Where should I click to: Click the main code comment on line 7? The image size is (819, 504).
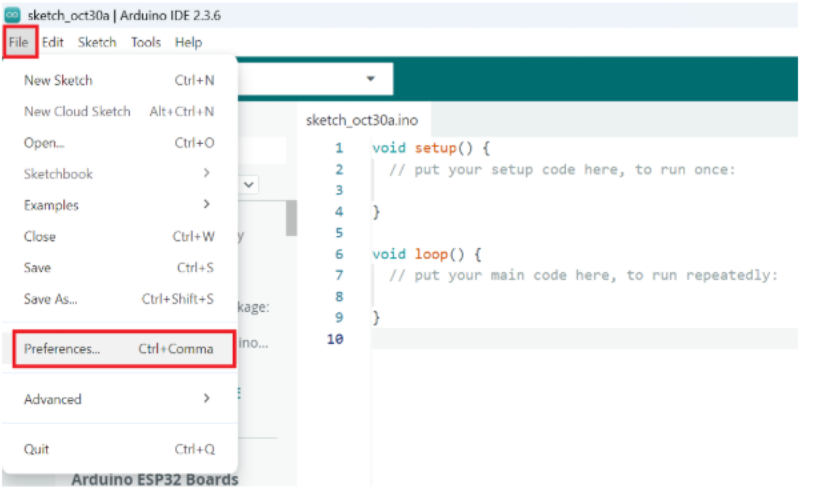pos(583,275)
